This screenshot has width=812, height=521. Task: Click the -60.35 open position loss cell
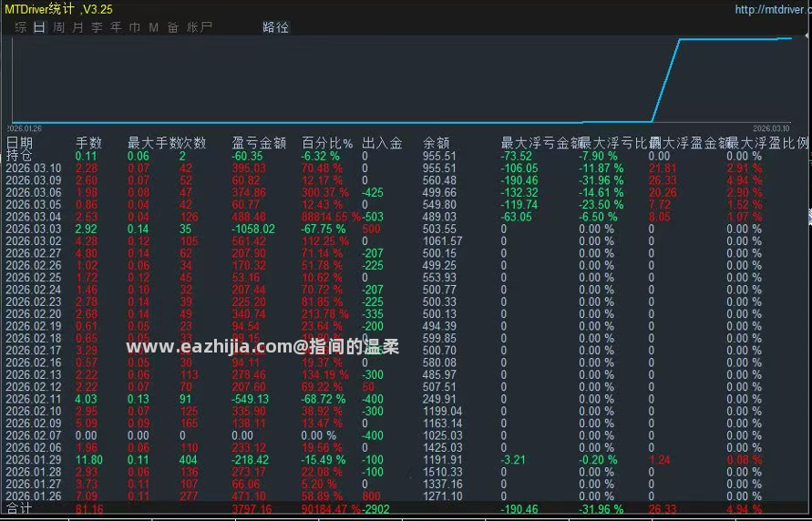pos(247,156)
